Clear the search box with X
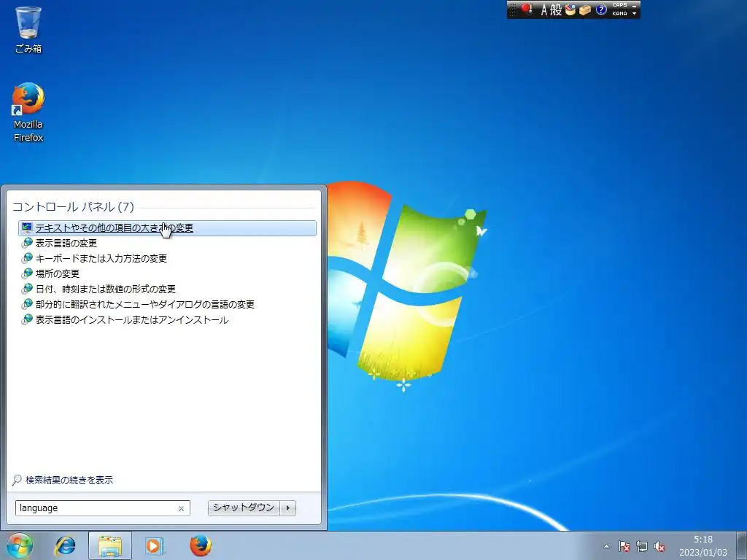This screenshot has height=560, width=747. [181, 508]
